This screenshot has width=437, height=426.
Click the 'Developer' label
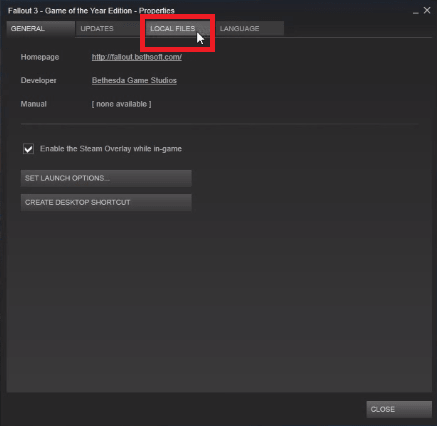click(38, 80)
